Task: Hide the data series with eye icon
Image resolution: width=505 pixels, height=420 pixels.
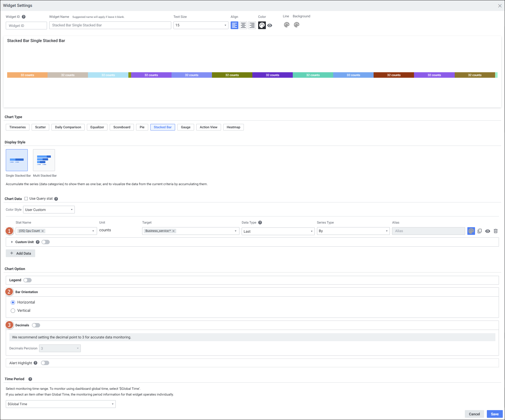Action: [x=487, y=231]
